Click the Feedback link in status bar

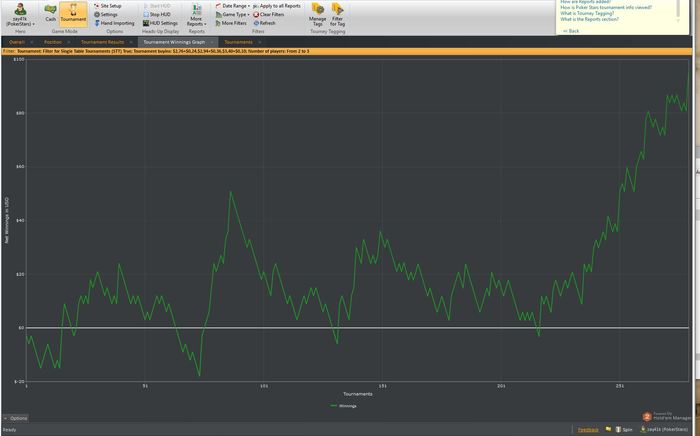tap(588, 430)
